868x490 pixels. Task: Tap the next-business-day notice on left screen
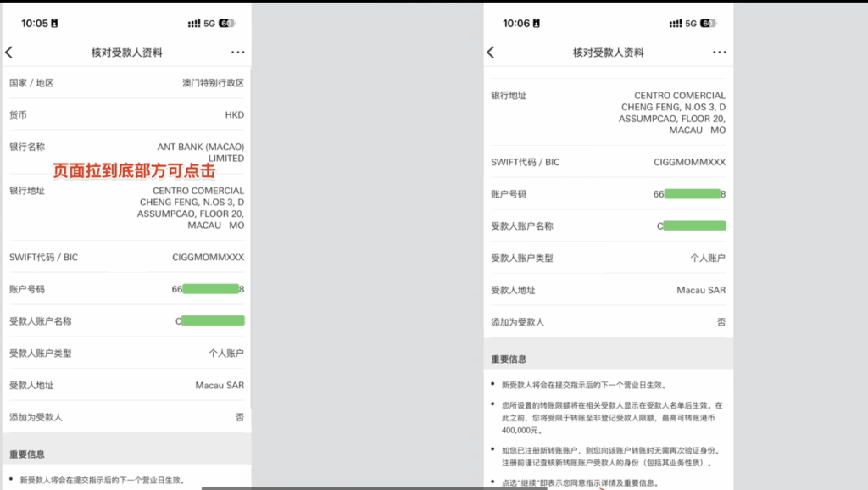point(103,480)
